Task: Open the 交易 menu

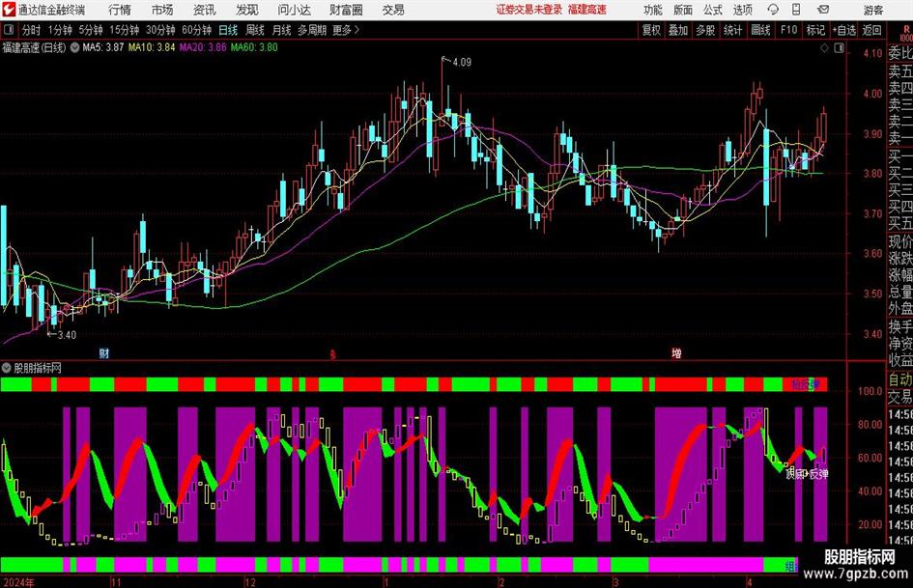Action: (x=393, y=10)
